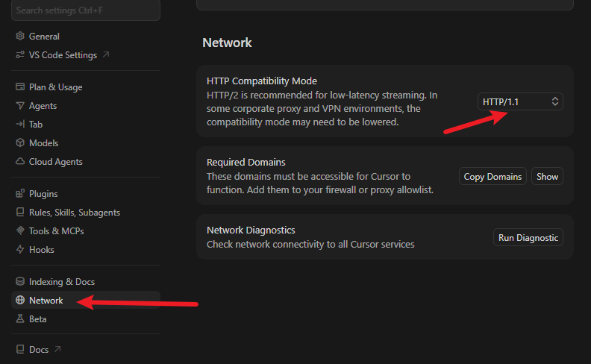Select Tab in the sidebar
591x364 pixels.
pos(86,125)
